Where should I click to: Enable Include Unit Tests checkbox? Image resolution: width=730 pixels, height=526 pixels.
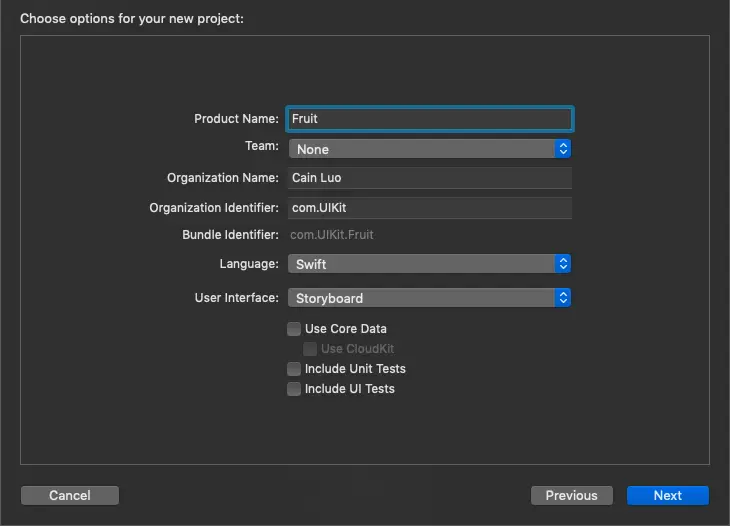tap(294, 369)
